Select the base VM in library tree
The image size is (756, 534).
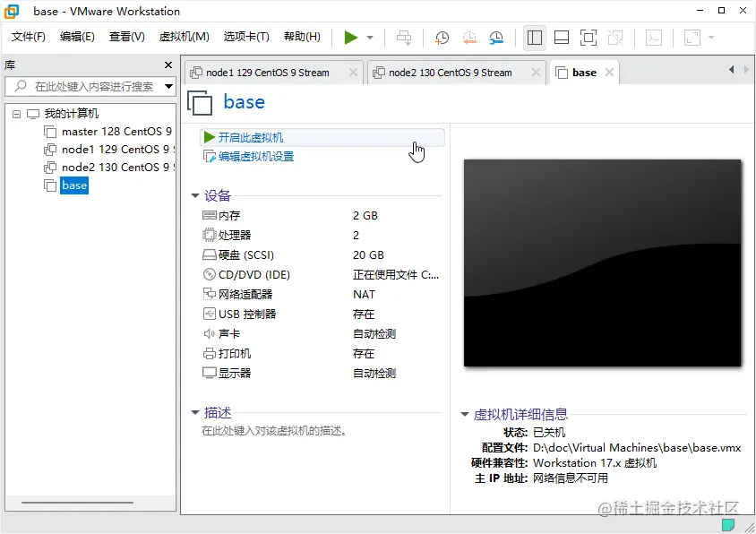(74, 185)
